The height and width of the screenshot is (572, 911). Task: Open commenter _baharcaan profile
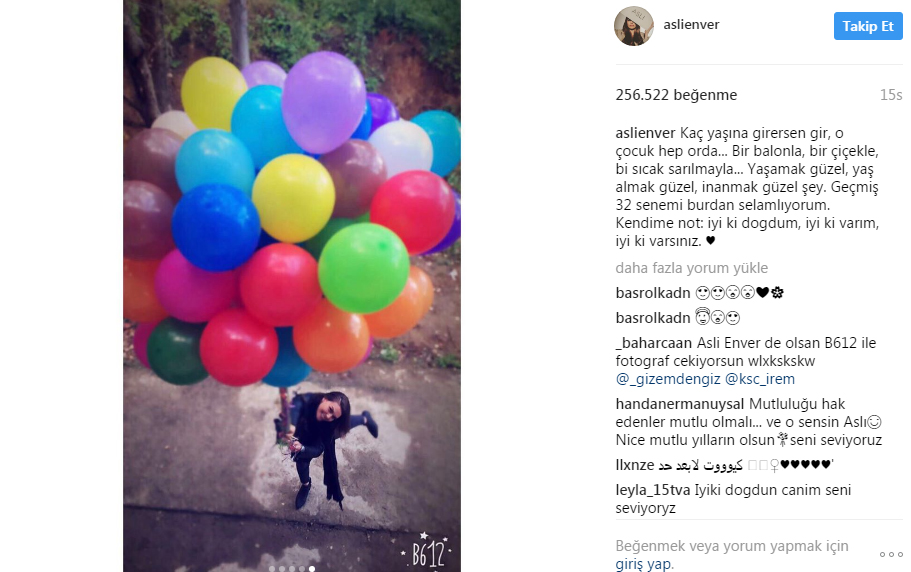(x=654, y=343)
